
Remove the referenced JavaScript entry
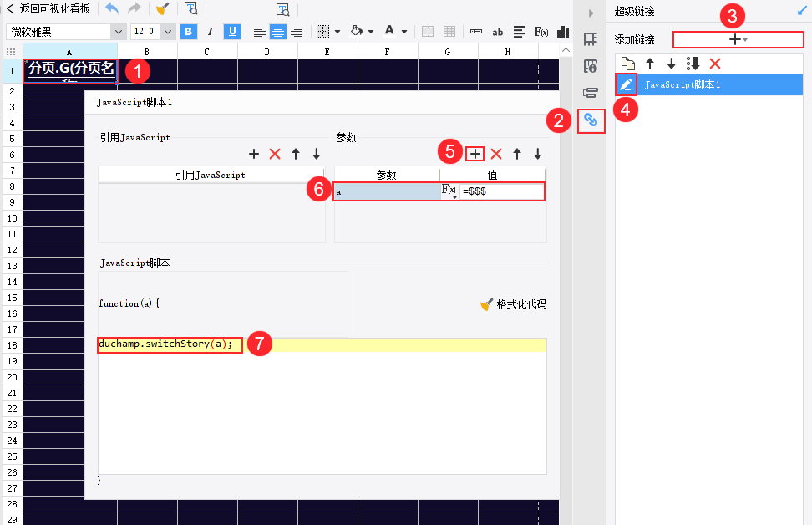pos(275,154)
